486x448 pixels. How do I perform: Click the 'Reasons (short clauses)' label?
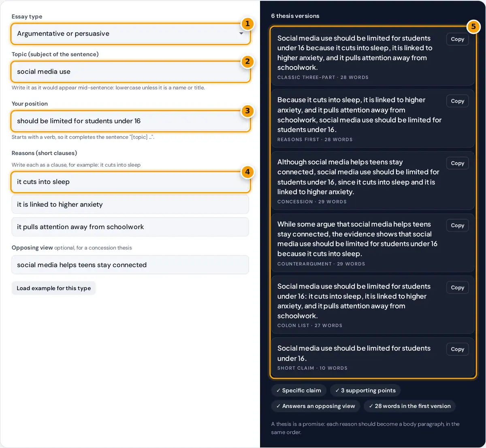[x=44, y=153]
